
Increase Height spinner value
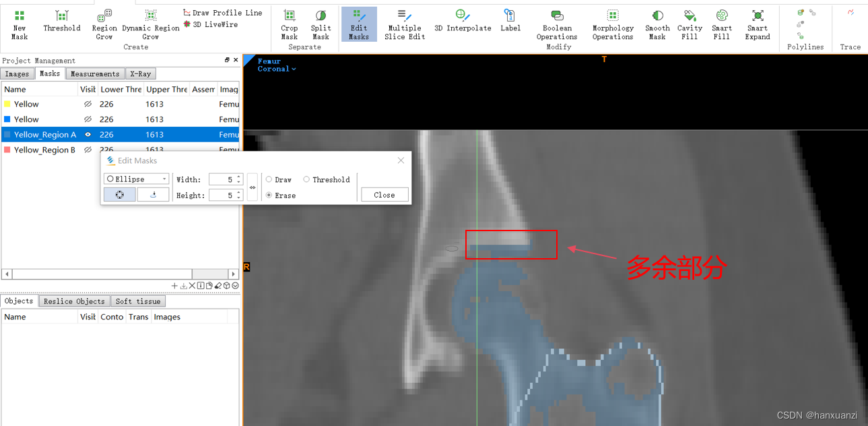pyautogui.click(x=238, y=193)
